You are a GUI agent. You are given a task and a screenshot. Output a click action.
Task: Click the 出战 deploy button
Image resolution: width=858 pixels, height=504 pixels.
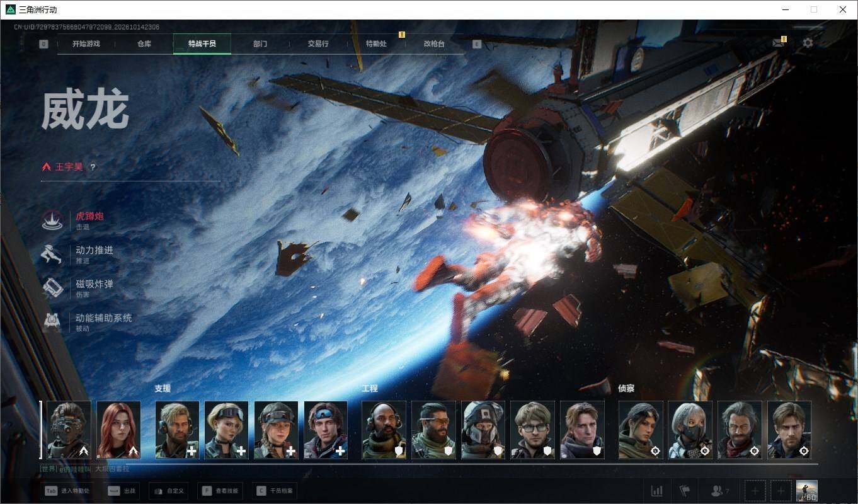point(122,491)
